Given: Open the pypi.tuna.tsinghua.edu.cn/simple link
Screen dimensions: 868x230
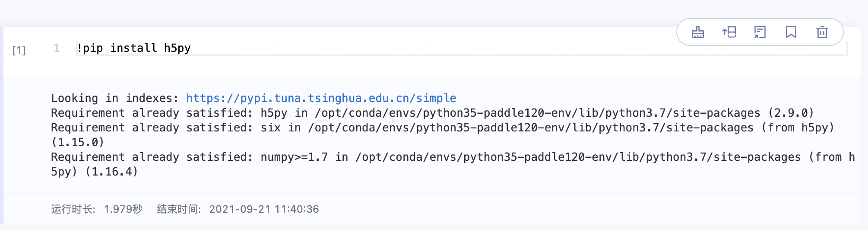Looking at the screenshot, I should (321, 98).
